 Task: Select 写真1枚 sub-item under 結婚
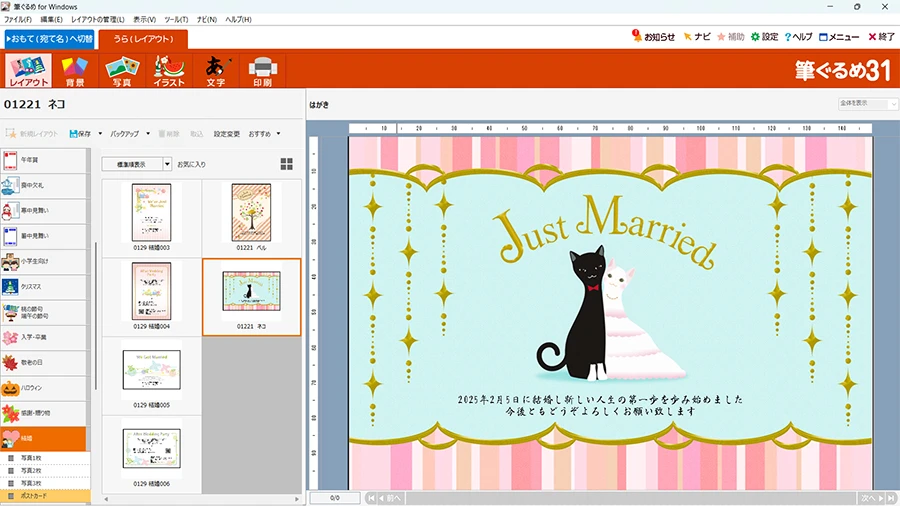point(45,458)
